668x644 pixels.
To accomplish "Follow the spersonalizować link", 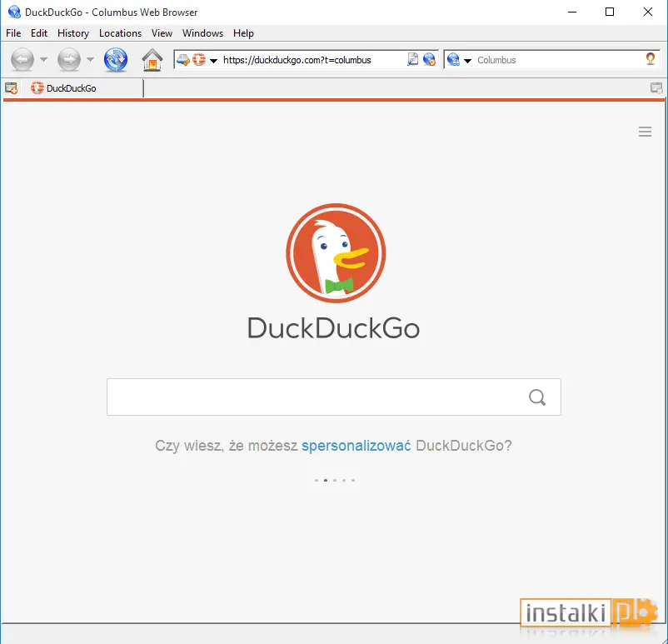I will click(x=356, y=446).
